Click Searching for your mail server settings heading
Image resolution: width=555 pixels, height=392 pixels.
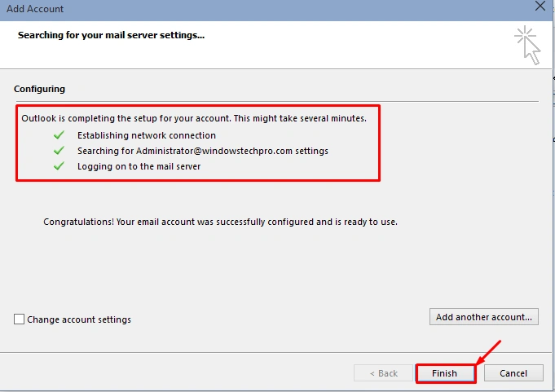(111, 35)
